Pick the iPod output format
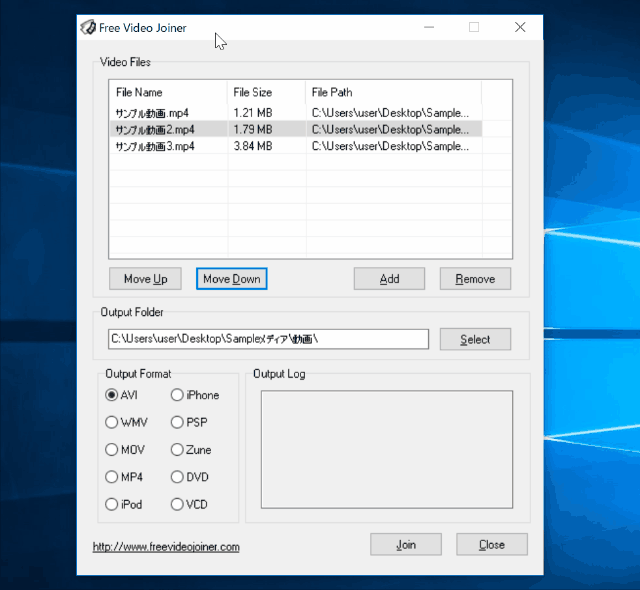Screen dimensions: 640x590 [x=124, y=504]
